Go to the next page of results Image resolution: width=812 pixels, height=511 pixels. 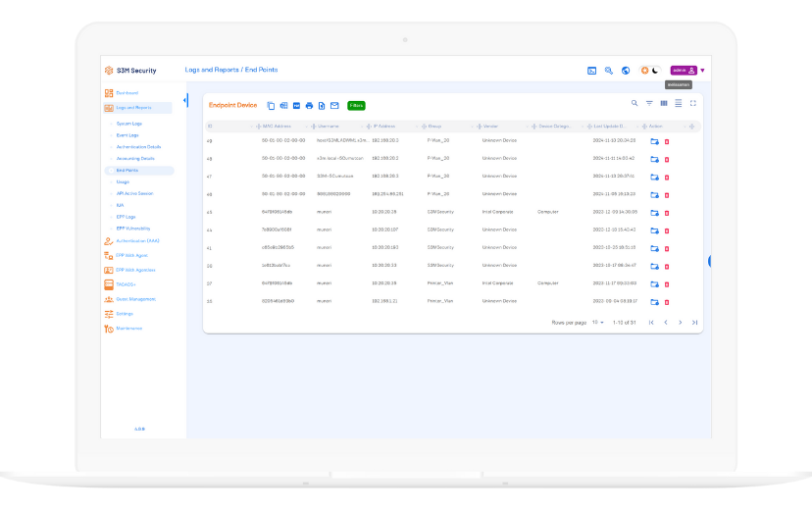pos(681,323)
